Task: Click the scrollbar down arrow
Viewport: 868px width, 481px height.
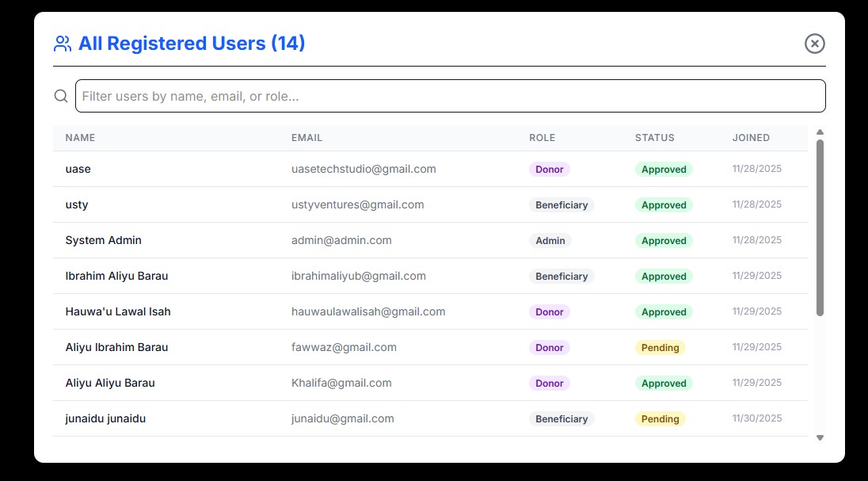Action: coord(820,437)
